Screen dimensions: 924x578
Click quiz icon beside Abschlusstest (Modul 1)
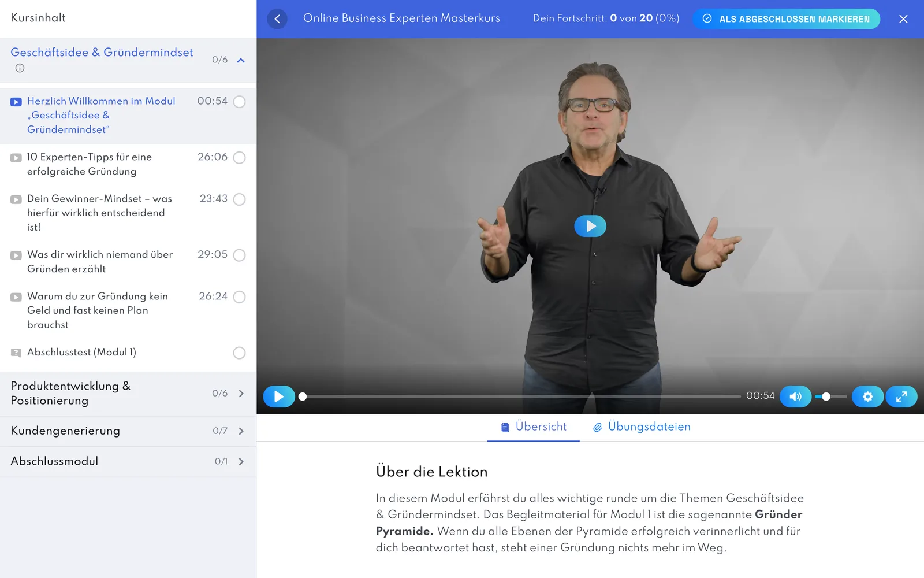tap(16, 353)
